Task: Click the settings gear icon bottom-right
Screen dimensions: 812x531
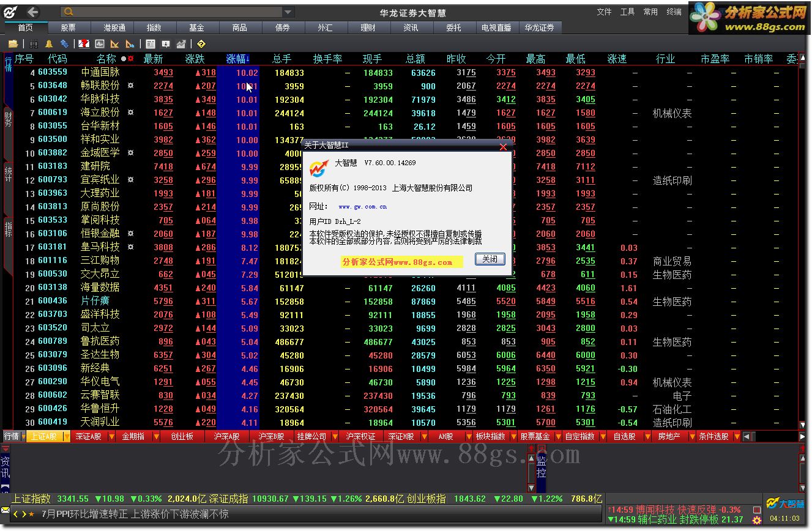Action: point(757,521)
